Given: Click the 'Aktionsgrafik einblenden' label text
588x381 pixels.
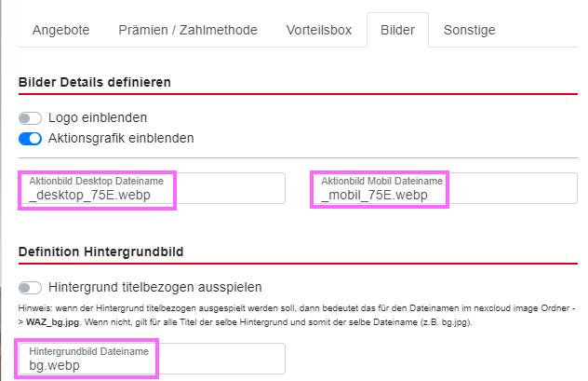Looking at the screenshot, I should tap(121, 138).
